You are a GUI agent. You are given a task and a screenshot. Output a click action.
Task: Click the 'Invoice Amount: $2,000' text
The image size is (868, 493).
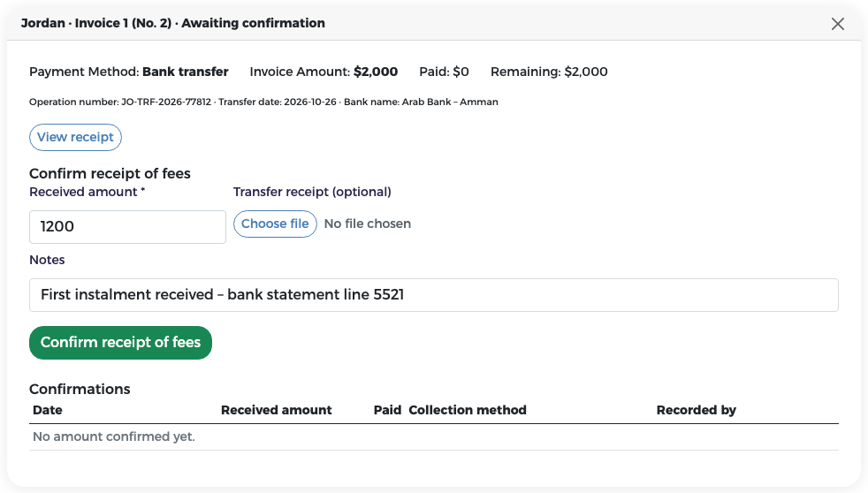click(x=324, y=72)
